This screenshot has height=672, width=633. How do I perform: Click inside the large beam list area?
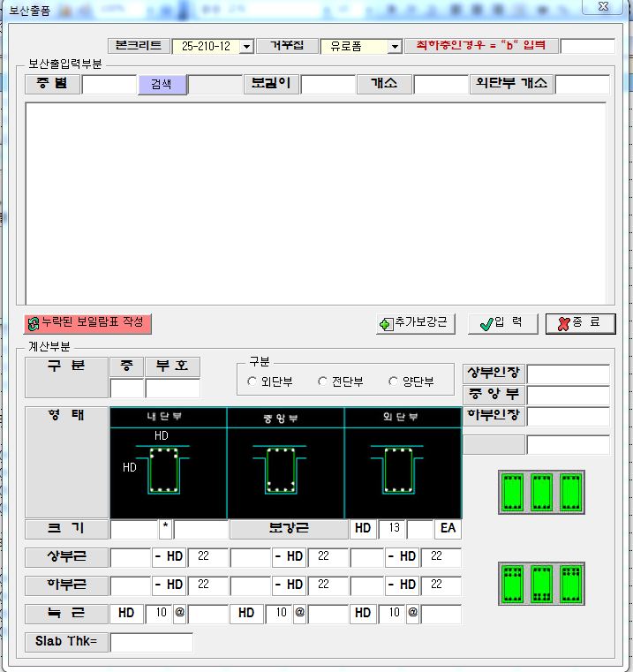coord(316,203)
